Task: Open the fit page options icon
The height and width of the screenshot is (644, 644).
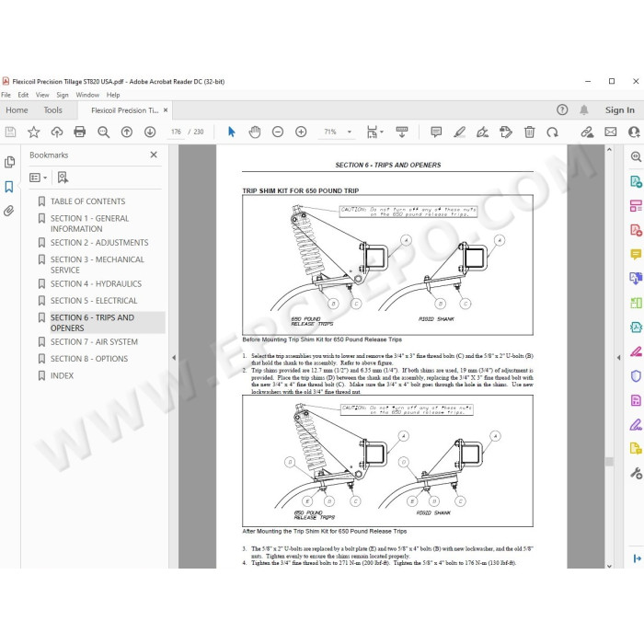Action: (x=374, y=132)
